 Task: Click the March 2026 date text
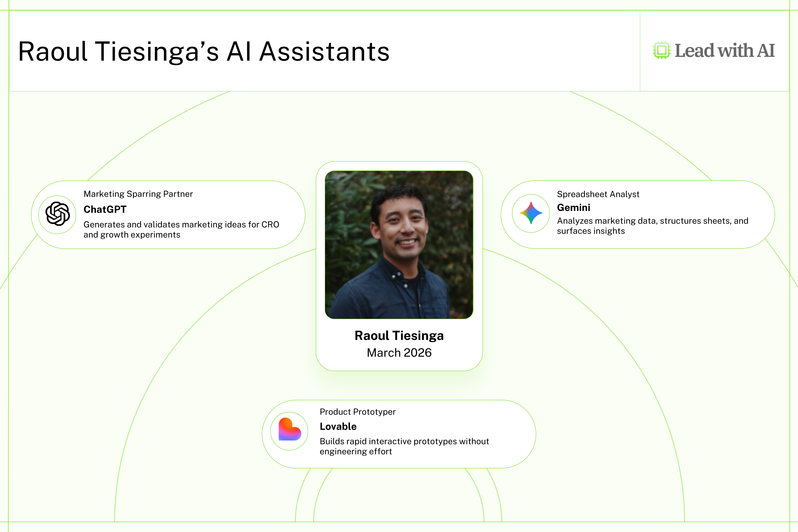(x=399, y=352)
